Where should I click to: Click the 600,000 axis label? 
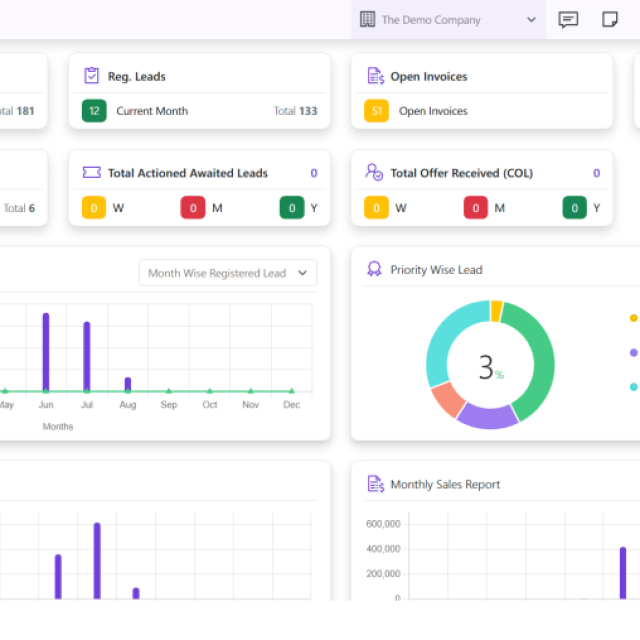click(x=383, y=524)
